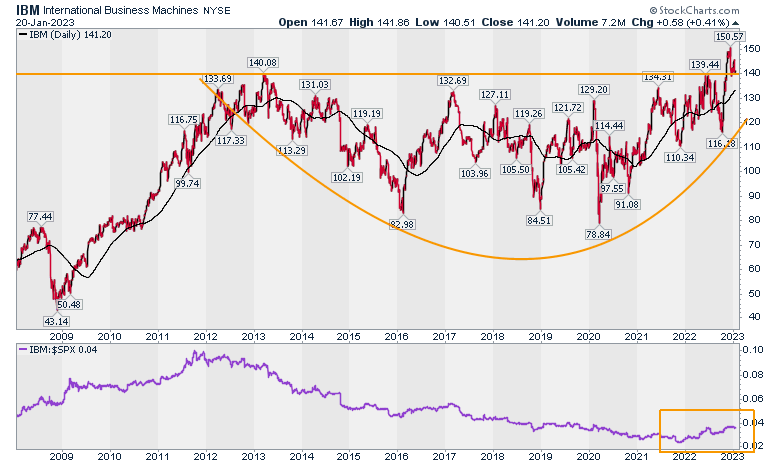Click the Chg +0.58 (+0.41%) value
780x465 pixels.
pos(681,22)
